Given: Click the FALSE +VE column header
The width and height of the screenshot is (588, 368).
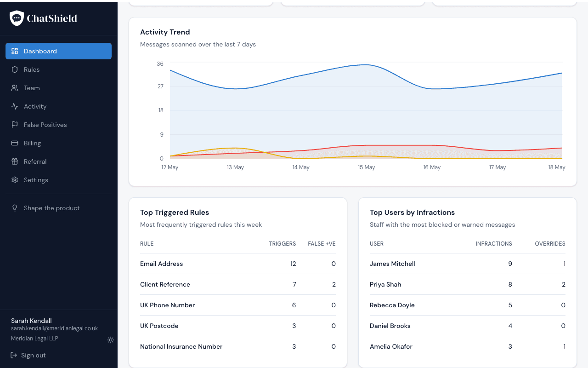Looking at the screenshot, I should 322,244.
